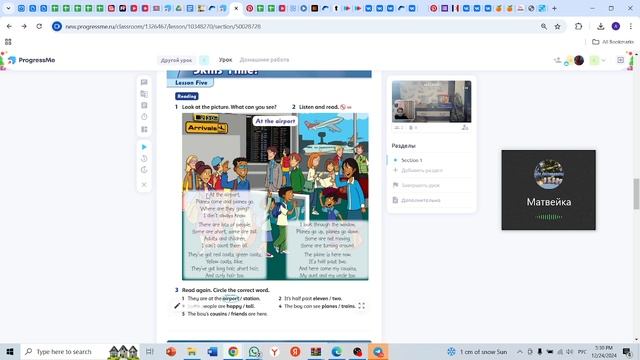Open WhatsApp from the taskbar
The height and width of the screenshot is (360, 640).
click(x=254, y=351)
